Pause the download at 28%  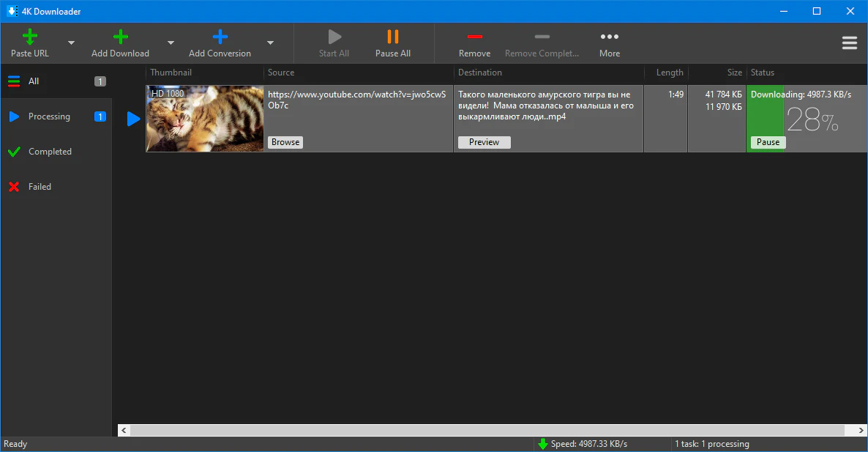tap(768, 142)
